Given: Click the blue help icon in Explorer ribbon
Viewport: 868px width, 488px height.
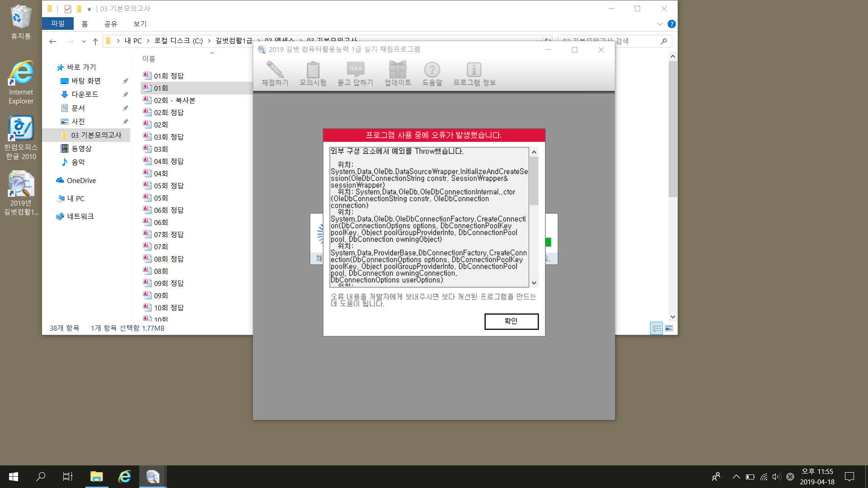Looking at the screenshot, I should point(672,24).
